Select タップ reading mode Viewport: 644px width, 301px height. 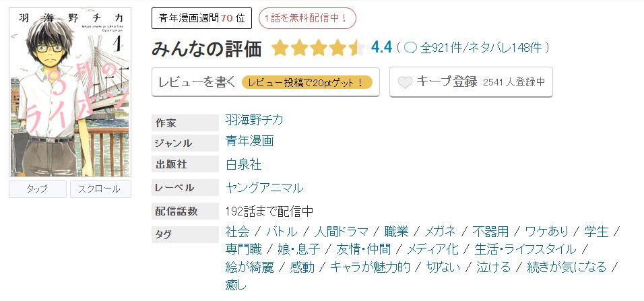click(37, 189)
